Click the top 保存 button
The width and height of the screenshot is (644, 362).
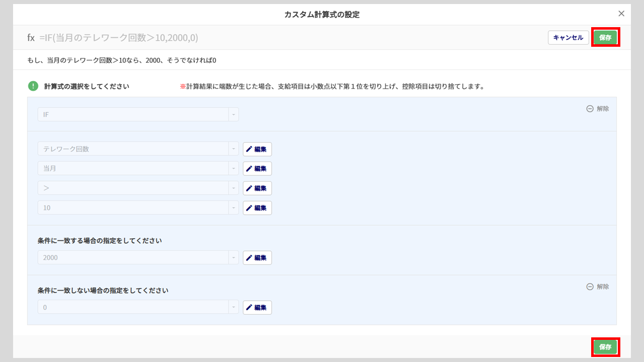605,38
